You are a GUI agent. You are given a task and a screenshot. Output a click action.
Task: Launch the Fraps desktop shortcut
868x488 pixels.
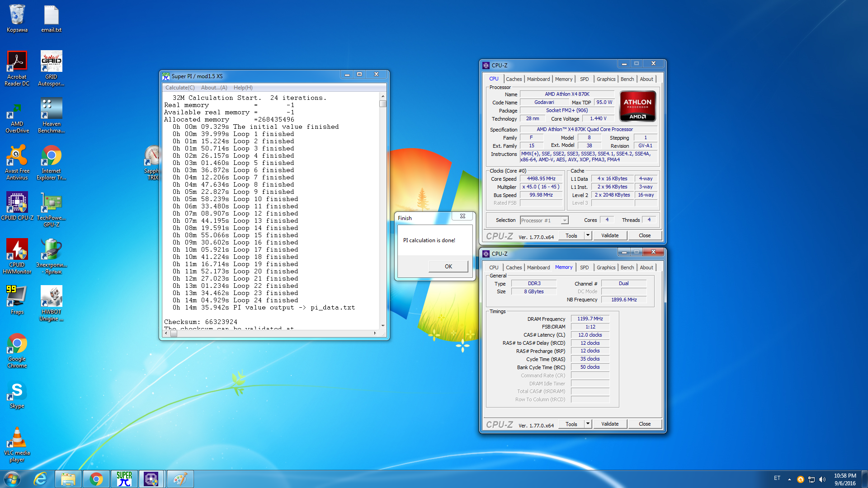click(17, 300)
